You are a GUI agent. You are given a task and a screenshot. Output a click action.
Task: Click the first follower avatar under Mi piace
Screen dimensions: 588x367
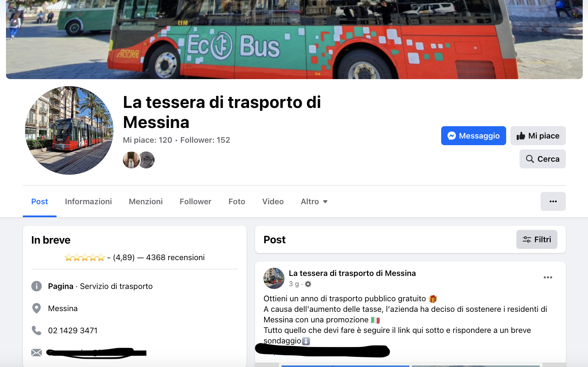131,160
